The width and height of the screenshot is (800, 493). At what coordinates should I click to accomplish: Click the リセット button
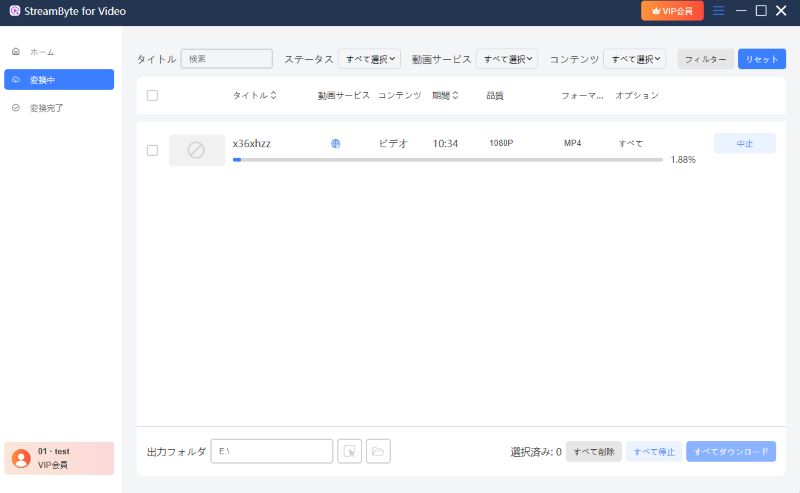(x=762, y=59)
